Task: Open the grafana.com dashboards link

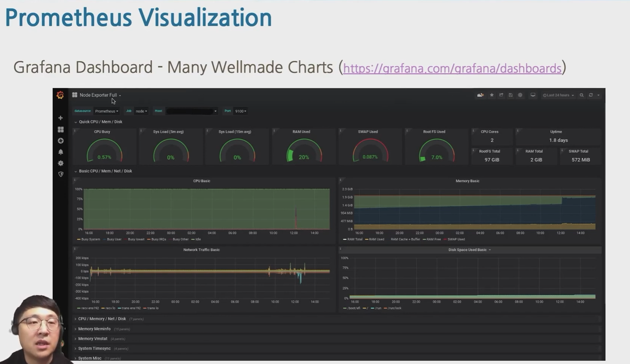Action: [x=452, y=68]
